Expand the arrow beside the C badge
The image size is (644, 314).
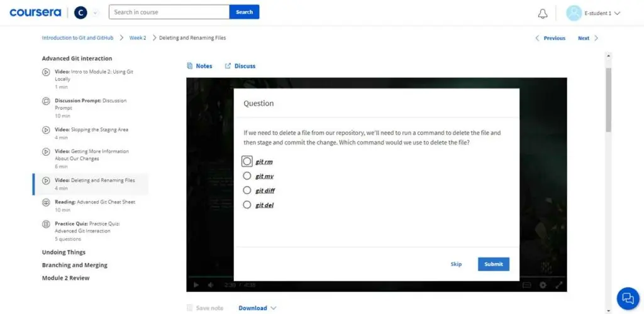96,13
